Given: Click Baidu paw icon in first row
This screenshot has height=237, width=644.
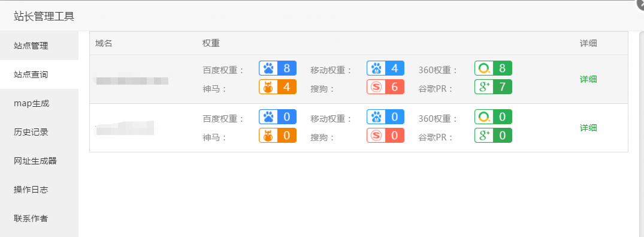Looking at the screenshot, I should [268, 68].
